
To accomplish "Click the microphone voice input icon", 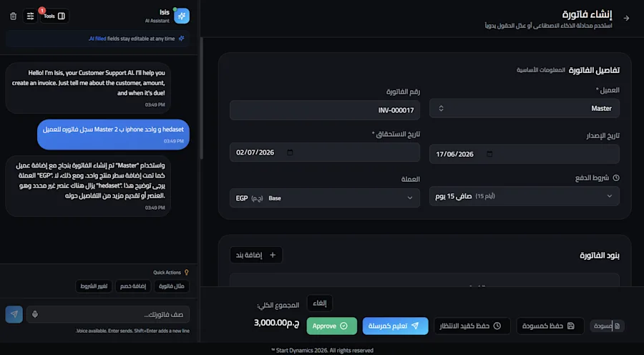I will pyautogui.click(x=35, y=314).
